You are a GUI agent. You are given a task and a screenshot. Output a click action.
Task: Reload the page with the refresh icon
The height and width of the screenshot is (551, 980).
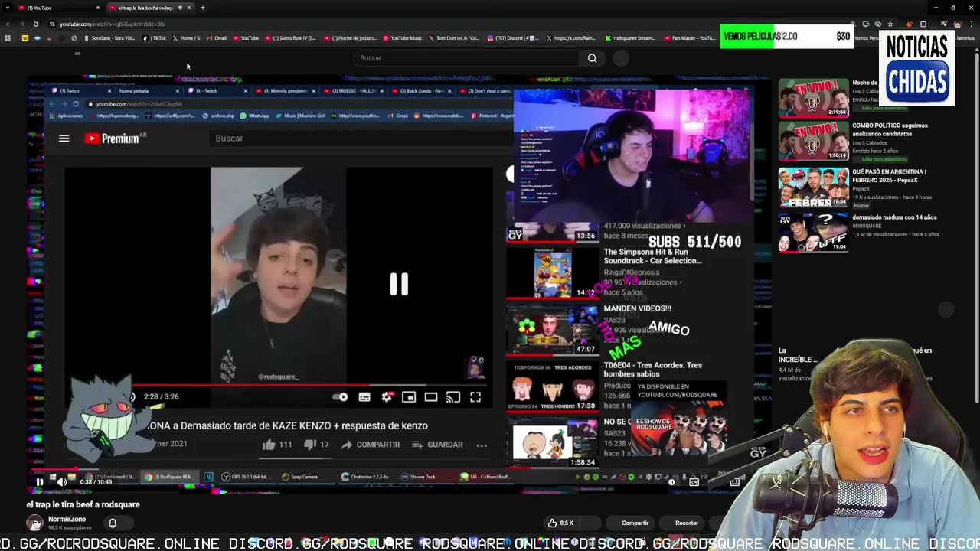tap(35, 24)
